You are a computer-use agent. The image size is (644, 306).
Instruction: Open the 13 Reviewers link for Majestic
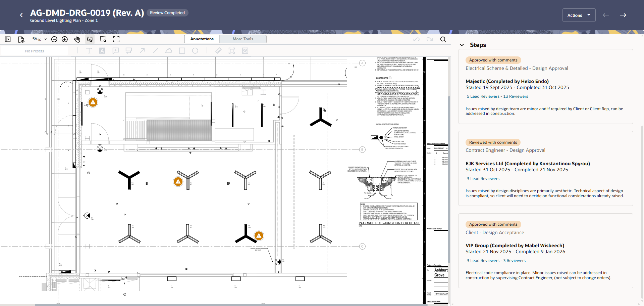[516, 96]
